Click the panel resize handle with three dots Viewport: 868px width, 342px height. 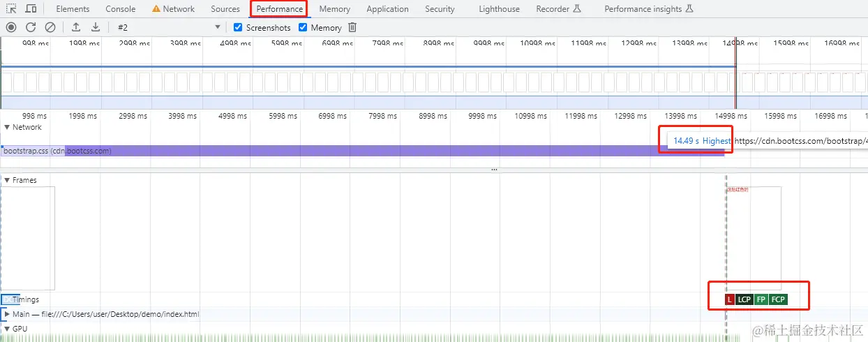tap(494, 170)
